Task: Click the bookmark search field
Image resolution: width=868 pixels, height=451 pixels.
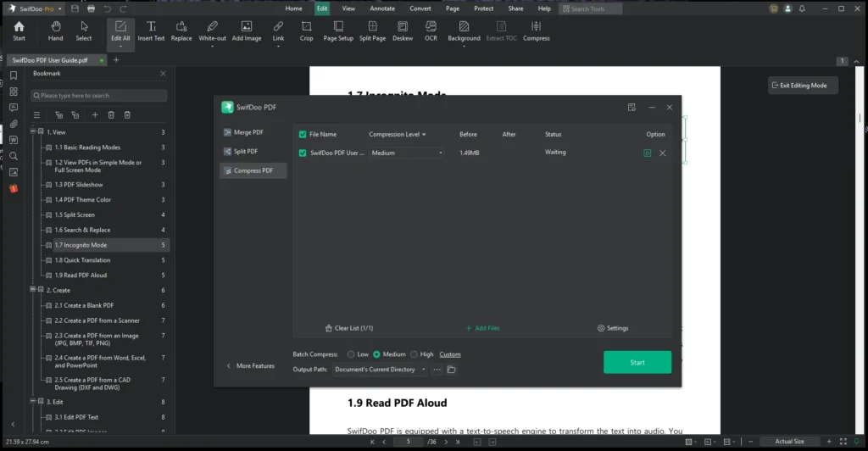Action: (98, 95)
